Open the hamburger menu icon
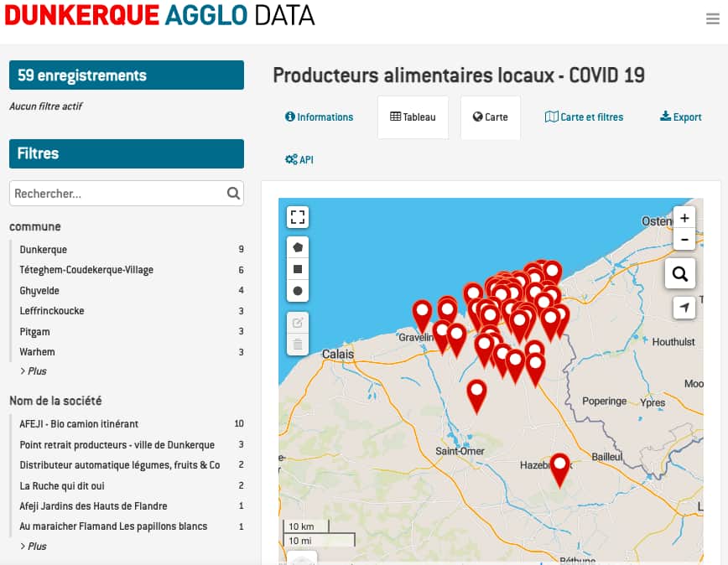The image size is (728, 565). pyautogui.click(x=712, y=19)
